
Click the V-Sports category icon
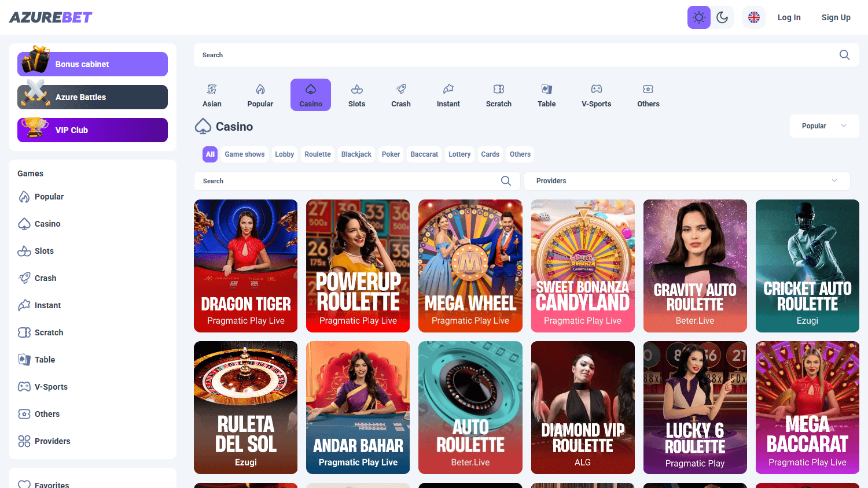click(596, 94)
